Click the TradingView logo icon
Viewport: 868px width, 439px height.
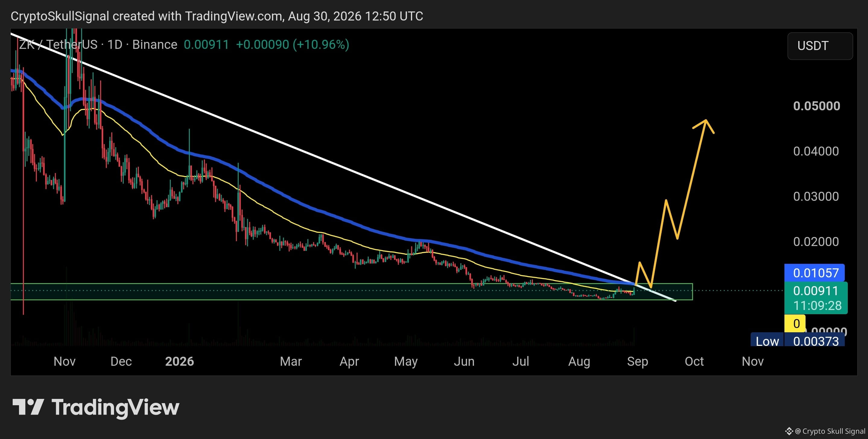tap(28, 407)
